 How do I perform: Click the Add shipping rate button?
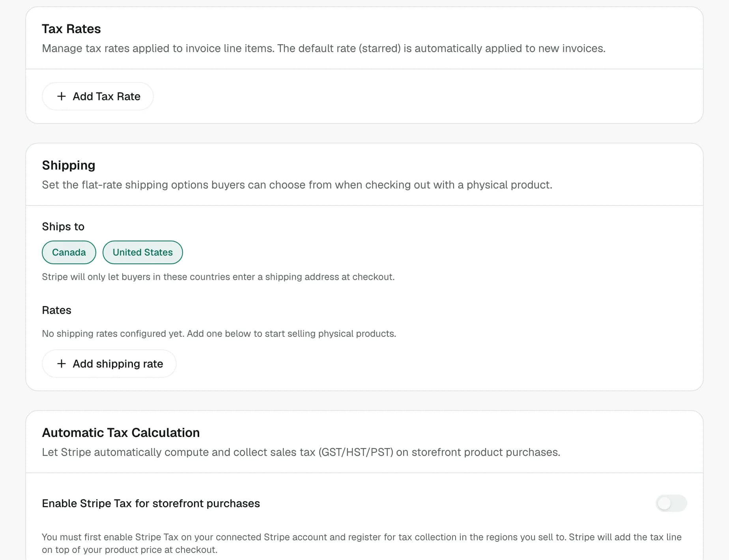pos(109,364)
